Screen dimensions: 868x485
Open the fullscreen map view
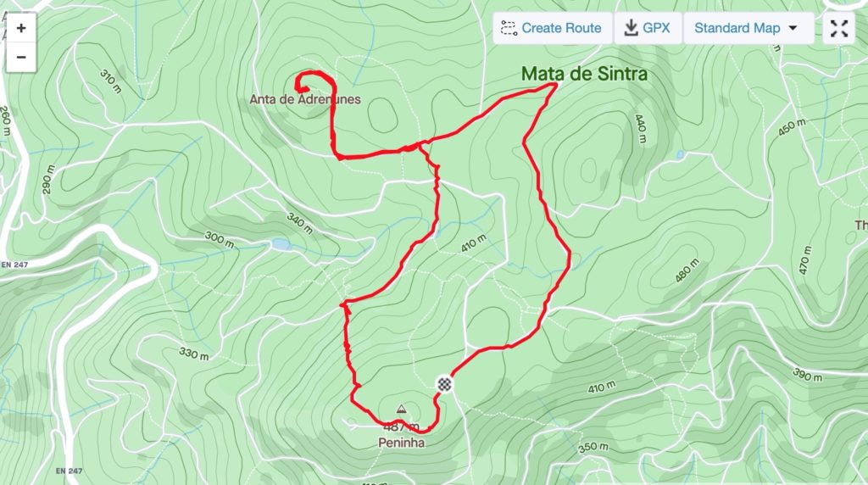tap(839, 28)
